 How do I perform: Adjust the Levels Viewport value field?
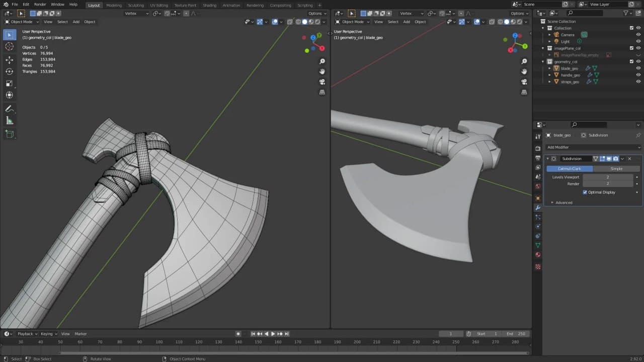(608, 177)
